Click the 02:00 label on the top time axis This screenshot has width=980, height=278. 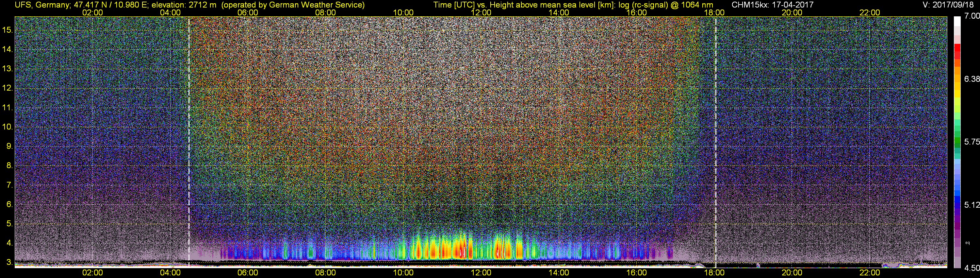tap(92, 12)
